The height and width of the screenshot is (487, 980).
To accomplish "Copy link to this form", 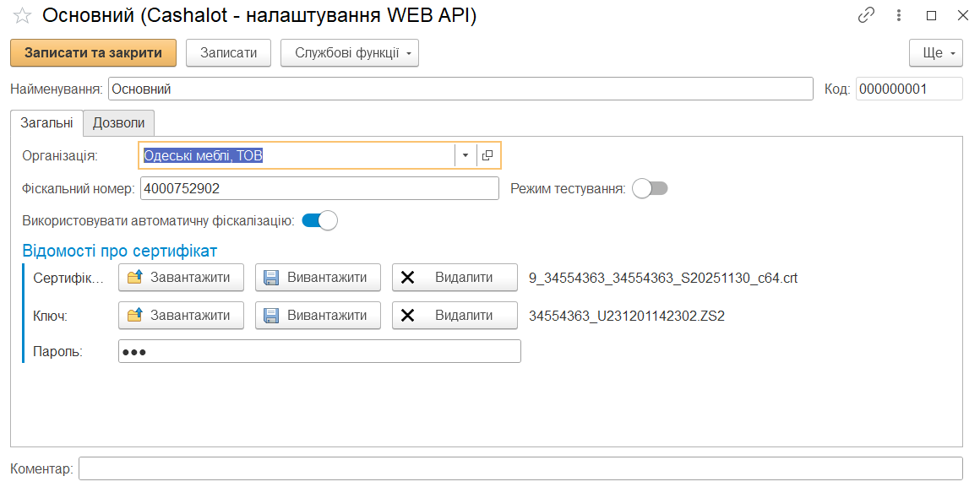I will point(866,15).
